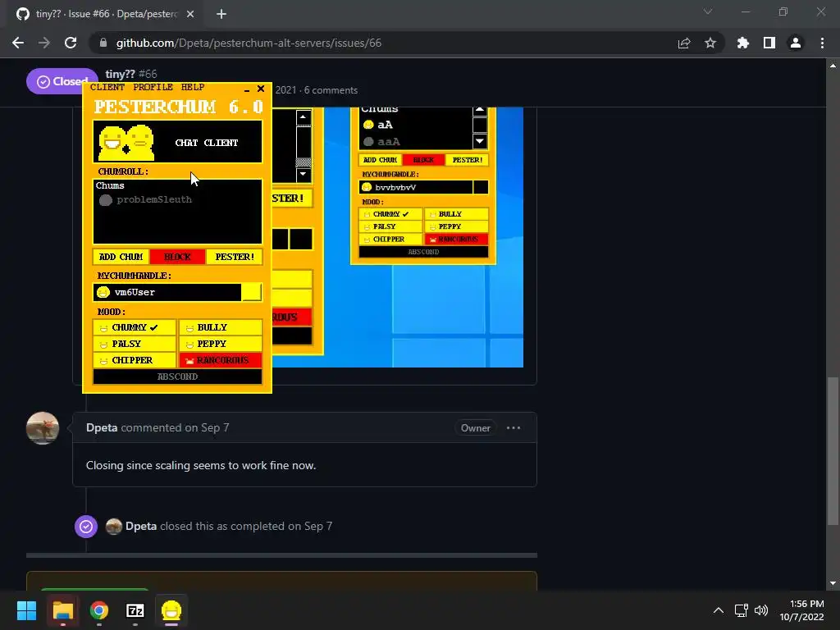Click the PESTER! button

pos(235,257)
